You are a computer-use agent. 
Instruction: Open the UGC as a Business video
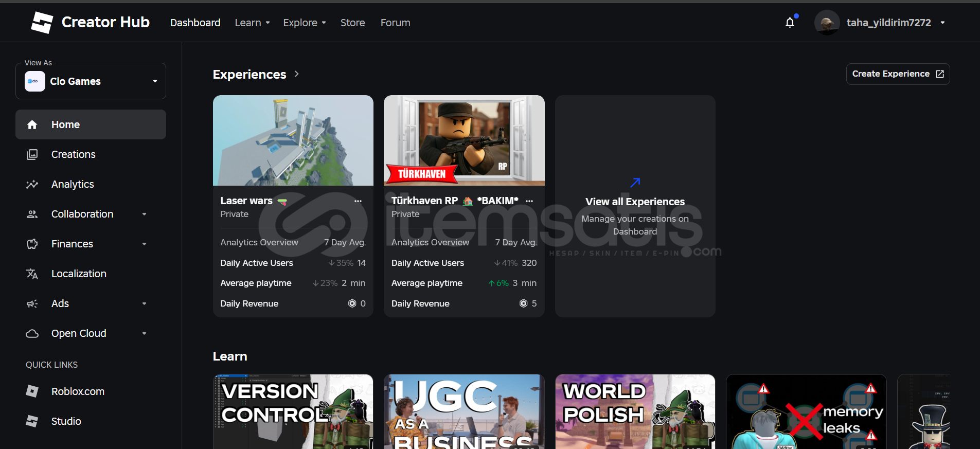click(x=464, y=411)
